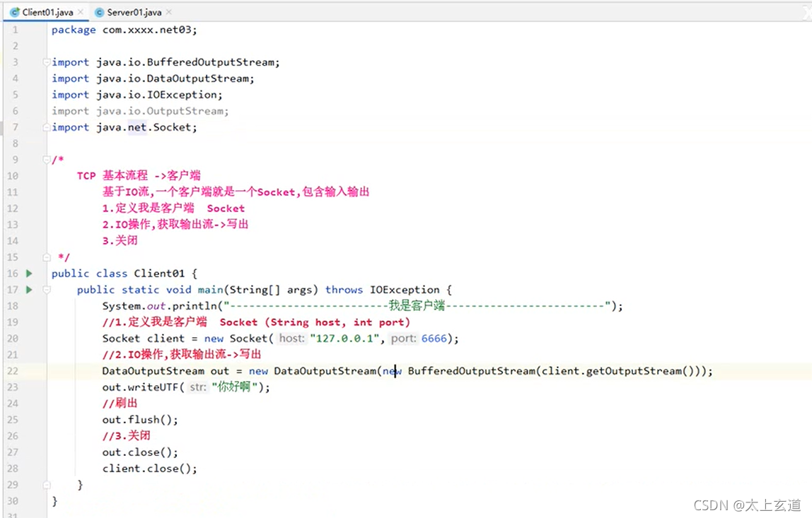This screenshot has height=518, width=812.
Task: Click line number 22 in the gutter
Action: (x=13, y=371)
